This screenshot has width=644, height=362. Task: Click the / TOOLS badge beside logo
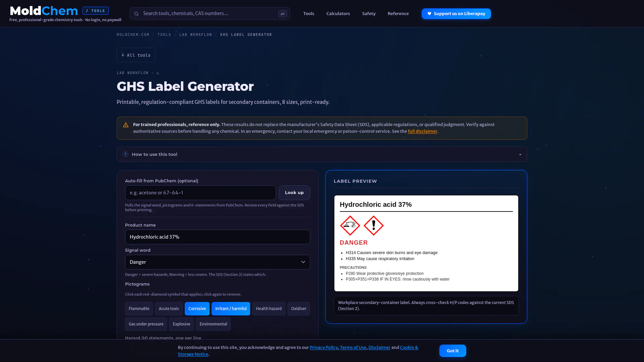click(x=96, y=11)
